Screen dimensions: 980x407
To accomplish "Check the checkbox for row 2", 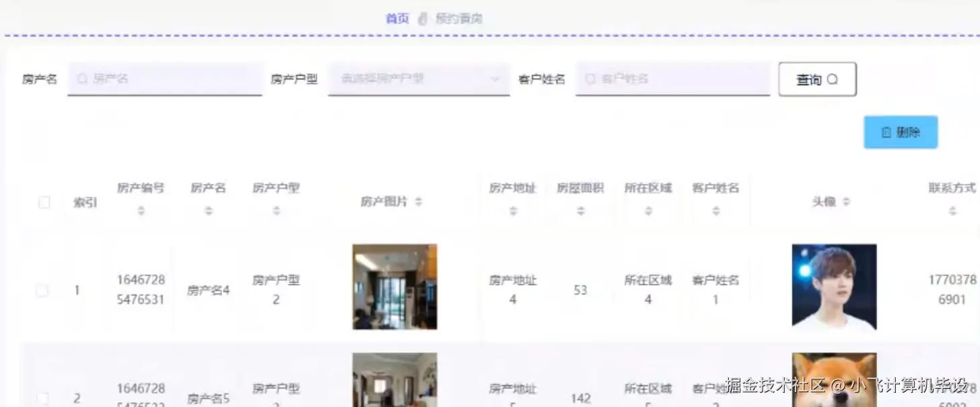I will point(42,398).
